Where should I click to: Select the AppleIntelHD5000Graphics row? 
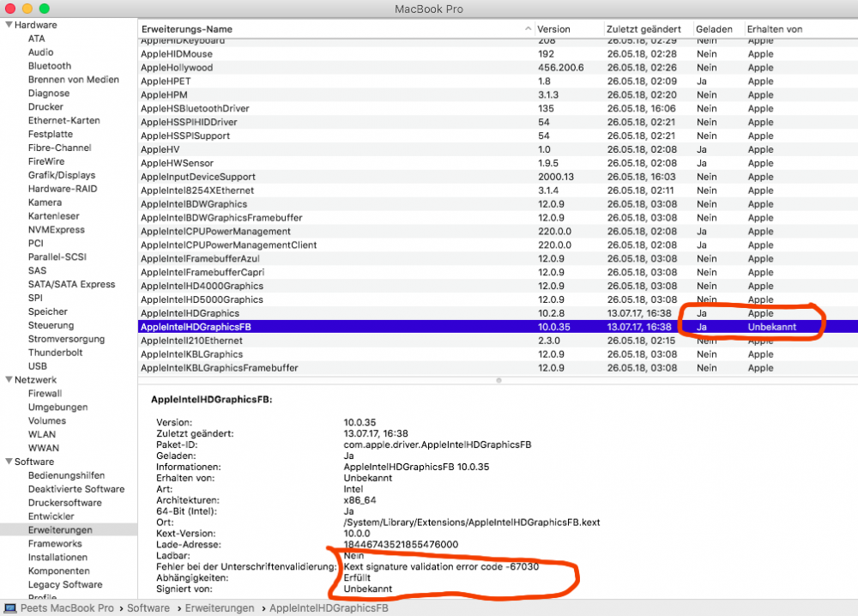coord(498,299)
